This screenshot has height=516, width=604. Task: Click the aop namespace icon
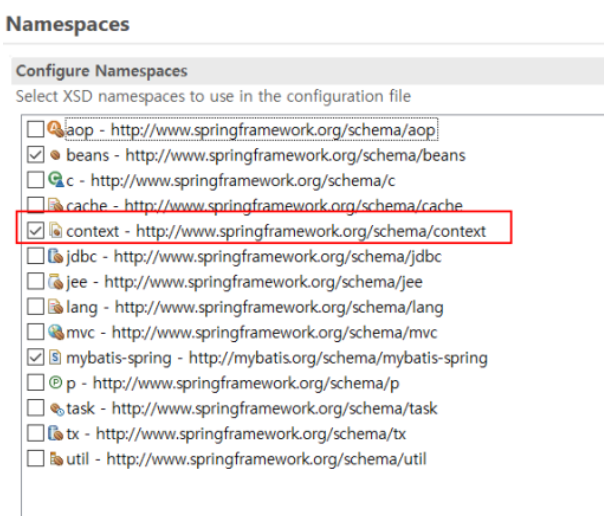tap(55, 129)
